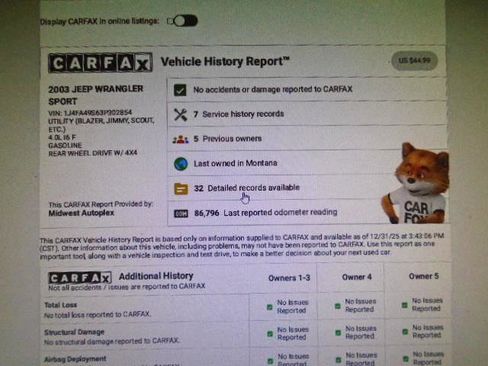Click the US $44.99 price badge
This screenshot has height=366, width=488.
pyautogui.click(x=414, y=61)
